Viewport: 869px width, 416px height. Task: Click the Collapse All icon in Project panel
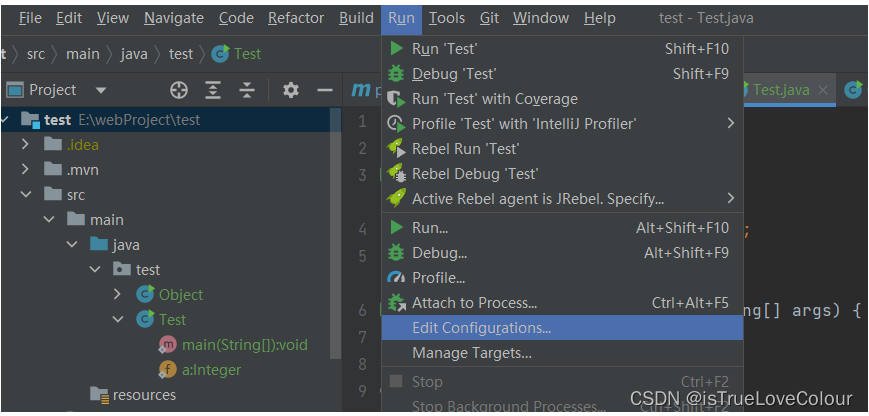pyautogui.click(x=247, y=90)
